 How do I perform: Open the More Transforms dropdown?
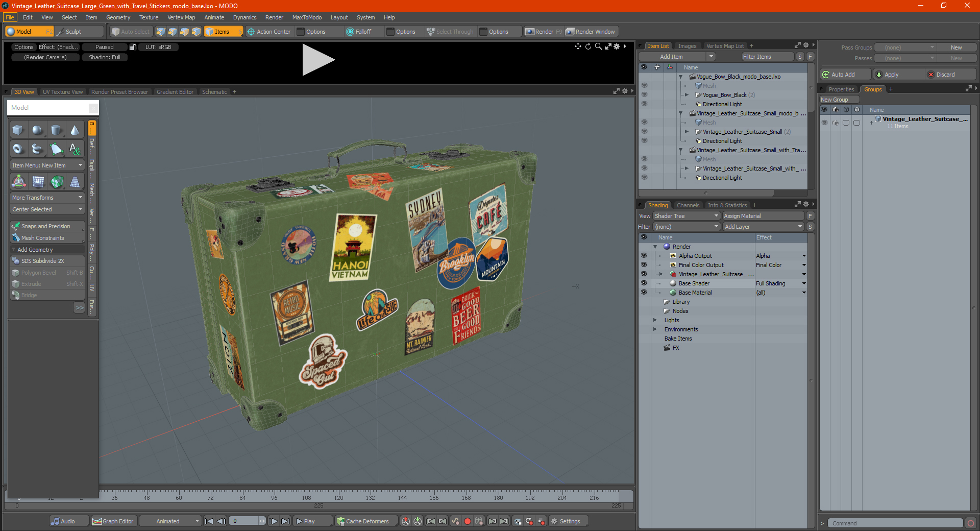point(47,198)
